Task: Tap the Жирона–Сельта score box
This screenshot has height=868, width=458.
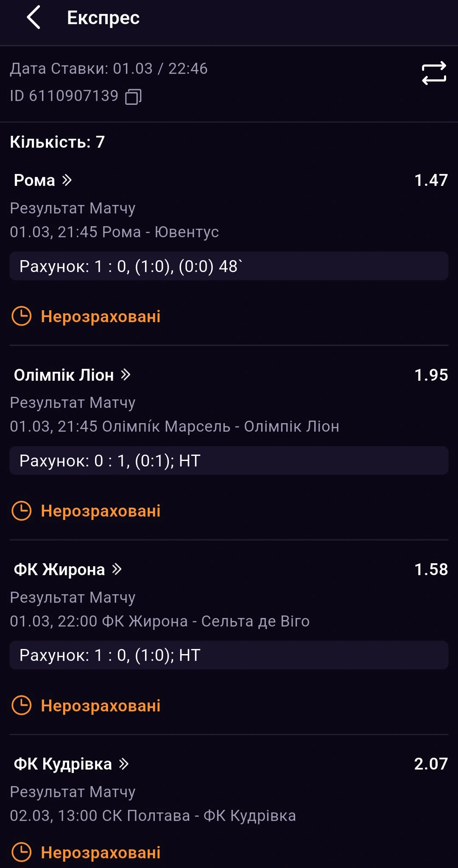Action: pos(229,655)
